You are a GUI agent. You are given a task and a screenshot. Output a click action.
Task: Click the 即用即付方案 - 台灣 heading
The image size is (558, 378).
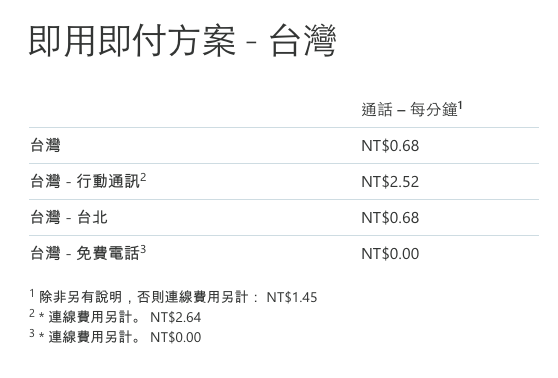pos(182,41)
